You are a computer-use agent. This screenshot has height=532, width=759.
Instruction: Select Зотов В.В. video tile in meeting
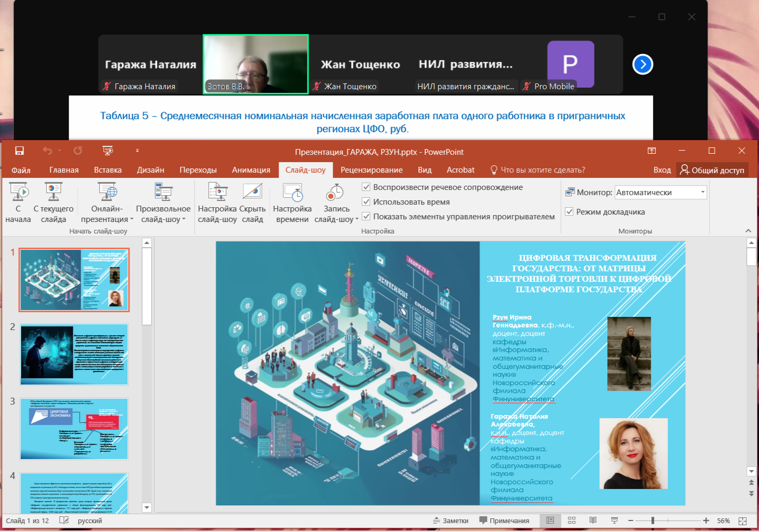click(256, 64)
